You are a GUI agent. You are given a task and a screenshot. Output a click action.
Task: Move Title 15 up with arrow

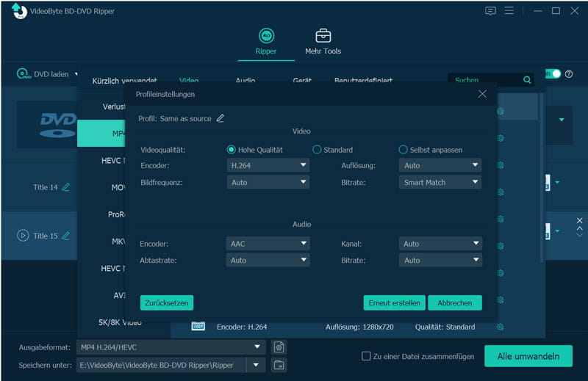coord(579,228)
